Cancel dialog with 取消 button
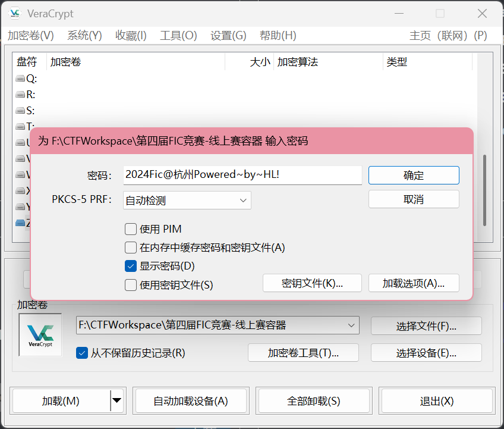 pyautogui.click(x=414, y=199)
